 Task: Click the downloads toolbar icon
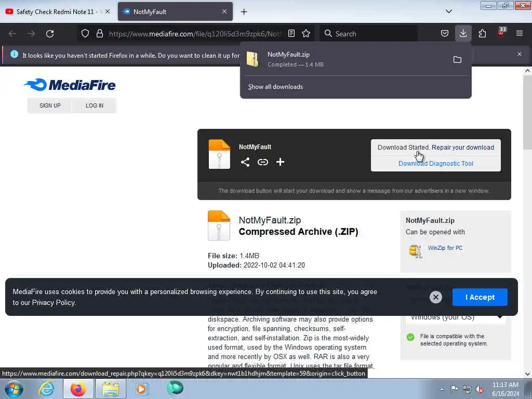pyautogui.click(x=463, y=33)
